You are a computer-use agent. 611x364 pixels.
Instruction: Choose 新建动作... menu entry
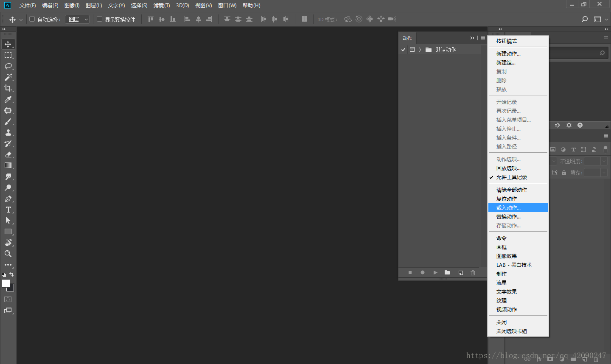pos(518,54)
